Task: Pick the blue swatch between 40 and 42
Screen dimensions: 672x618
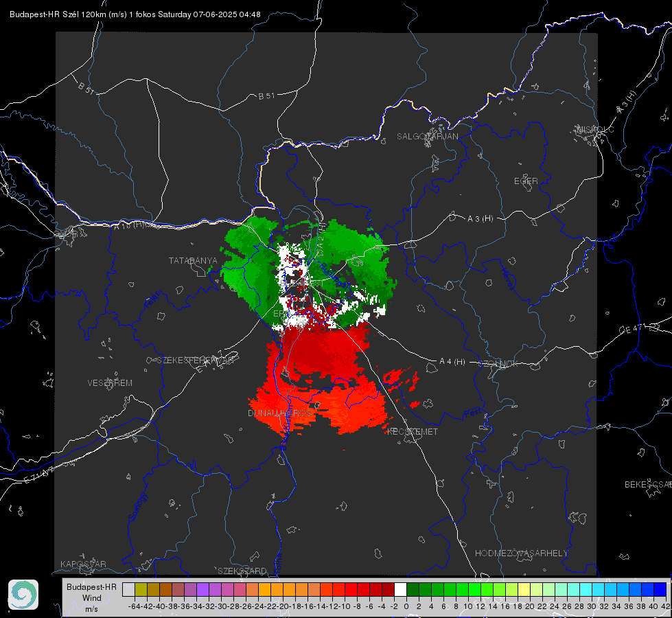Action: (660, 589)
